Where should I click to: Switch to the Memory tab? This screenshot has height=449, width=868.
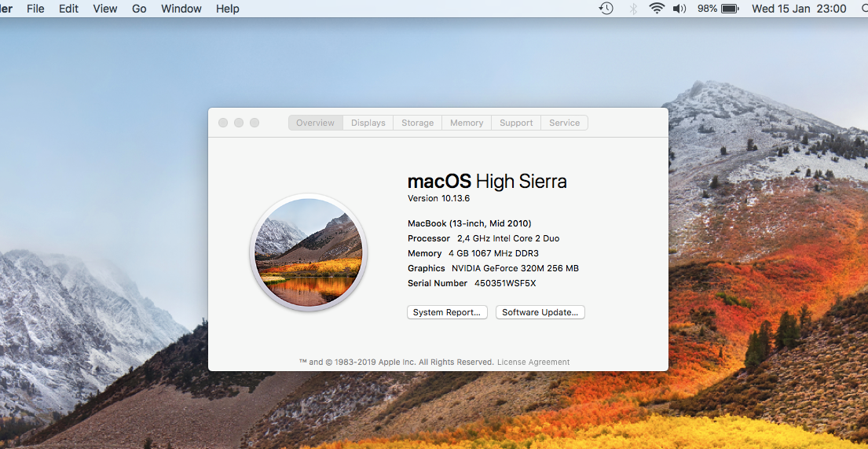tap(467, 123)
